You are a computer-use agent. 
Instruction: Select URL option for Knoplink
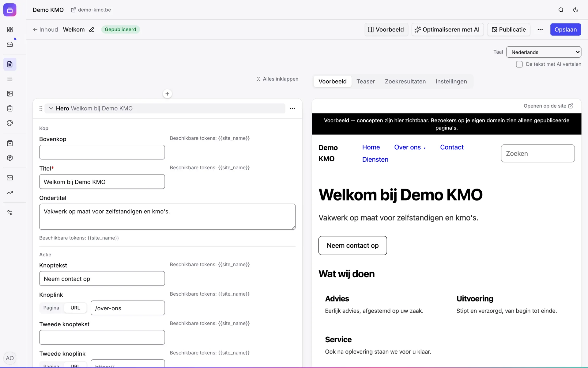click(x=75, y=308)
